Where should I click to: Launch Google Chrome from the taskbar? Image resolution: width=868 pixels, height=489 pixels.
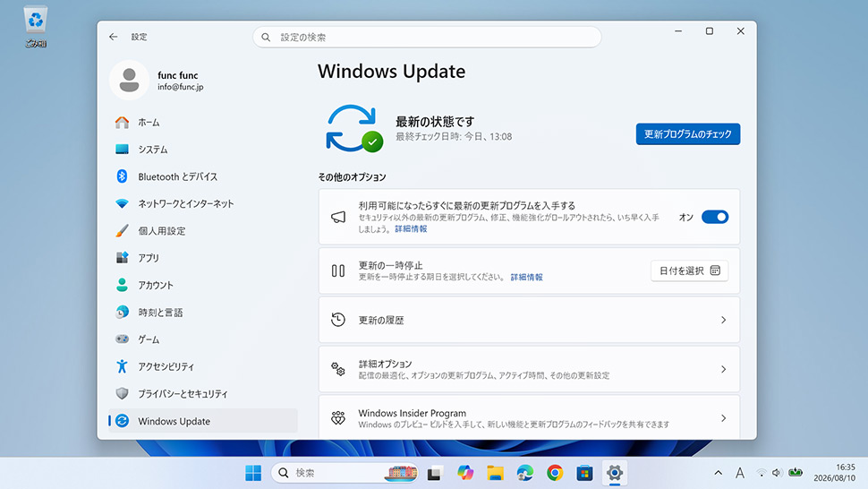[555, 473]
